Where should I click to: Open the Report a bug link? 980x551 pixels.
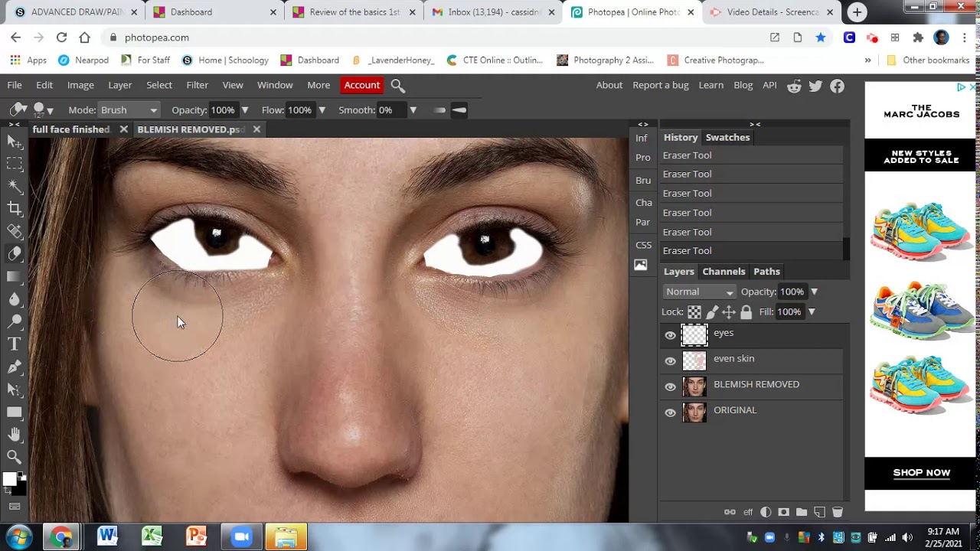[x=660, y=85]
